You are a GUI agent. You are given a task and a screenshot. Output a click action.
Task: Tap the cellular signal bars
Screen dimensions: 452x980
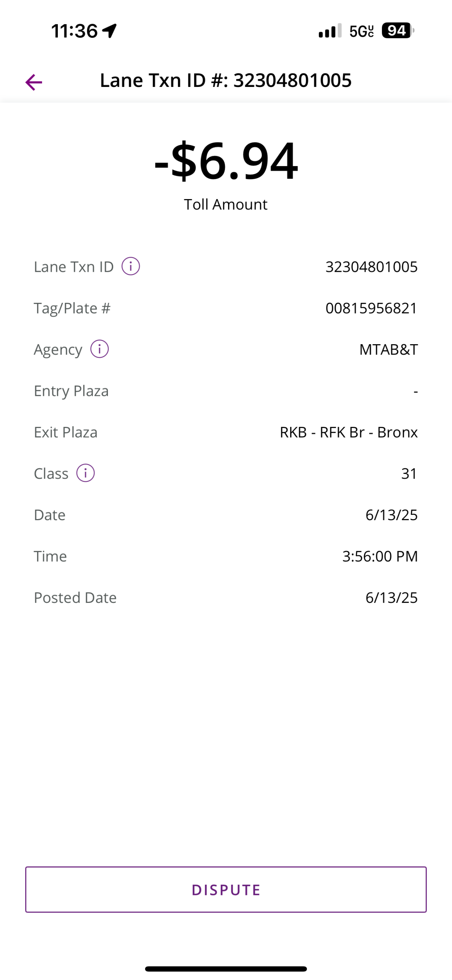330,31
